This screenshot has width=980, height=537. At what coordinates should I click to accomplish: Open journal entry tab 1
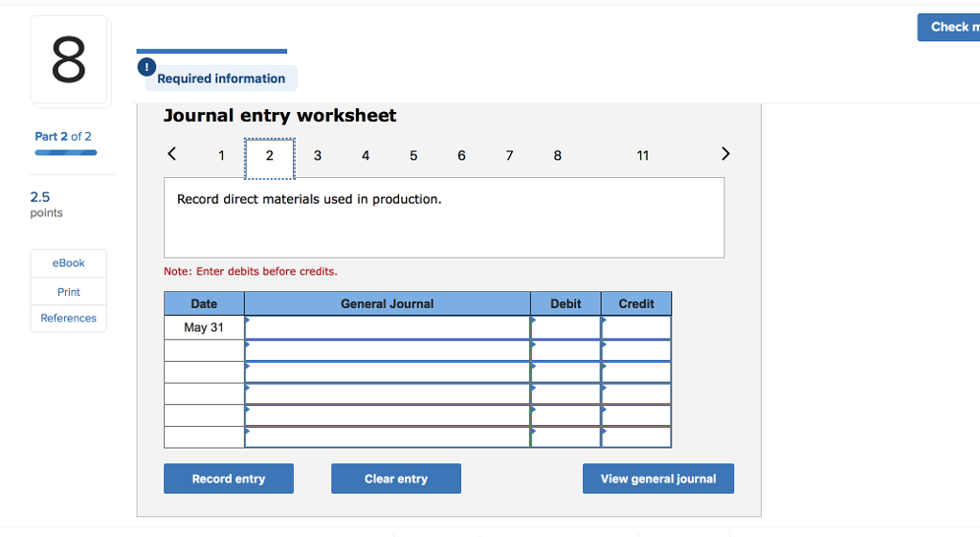point(221,156)
